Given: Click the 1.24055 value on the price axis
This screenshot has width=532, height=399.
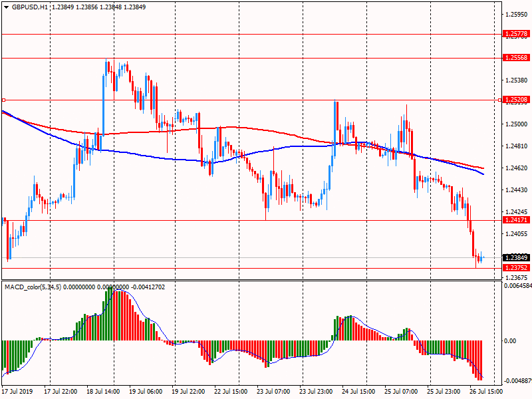Looking at the screenshot, I should pos(517,234).
